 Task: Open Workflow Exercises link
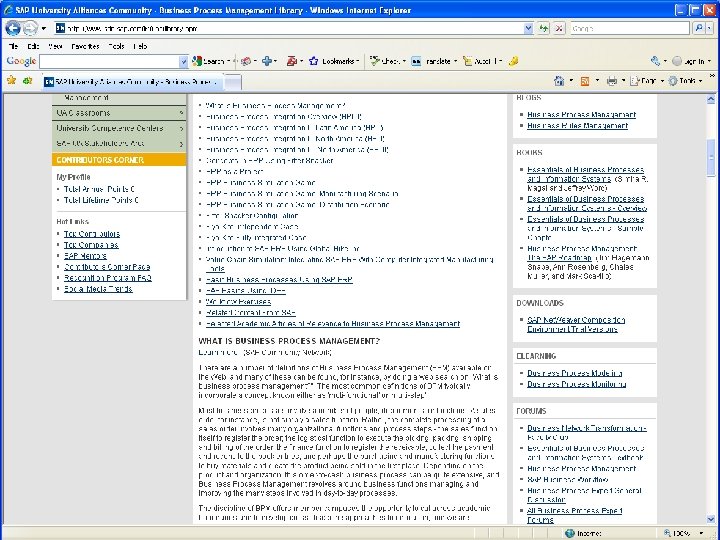tap(238, 302)
